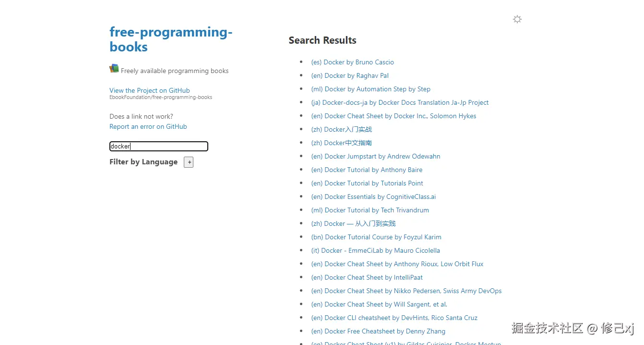The height and width of the screenshot is (345, 644).
Task: Open Docker Cheat Sheet by Will Sargent
Action: pos(379,304)
